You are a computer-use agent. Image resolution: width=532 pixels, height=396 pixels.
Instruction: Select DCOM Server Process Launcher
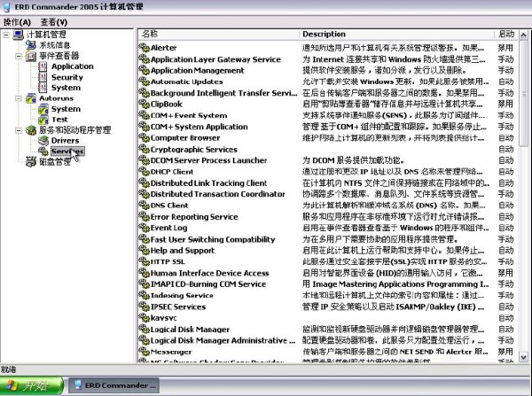coord(208,160)
